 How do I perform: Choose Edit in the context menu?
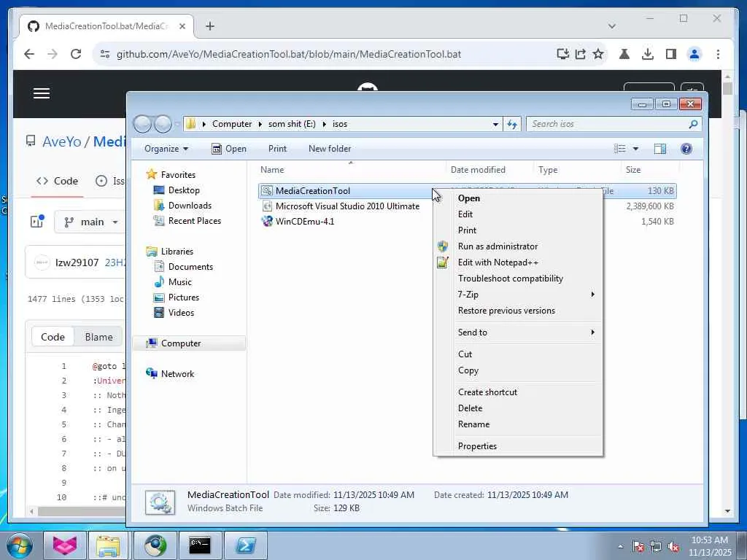coord(465,214)
